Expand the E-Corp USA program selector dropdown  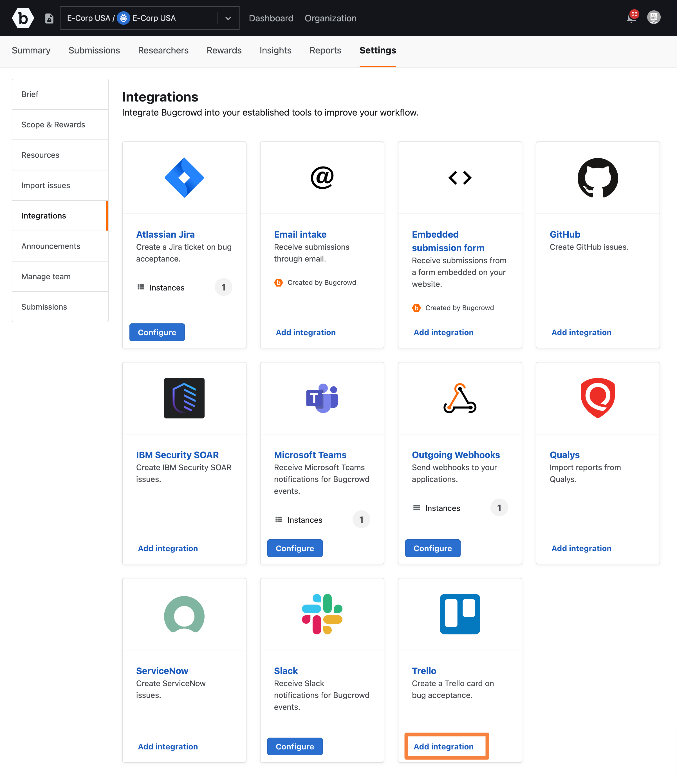click(x=228, y=18)
